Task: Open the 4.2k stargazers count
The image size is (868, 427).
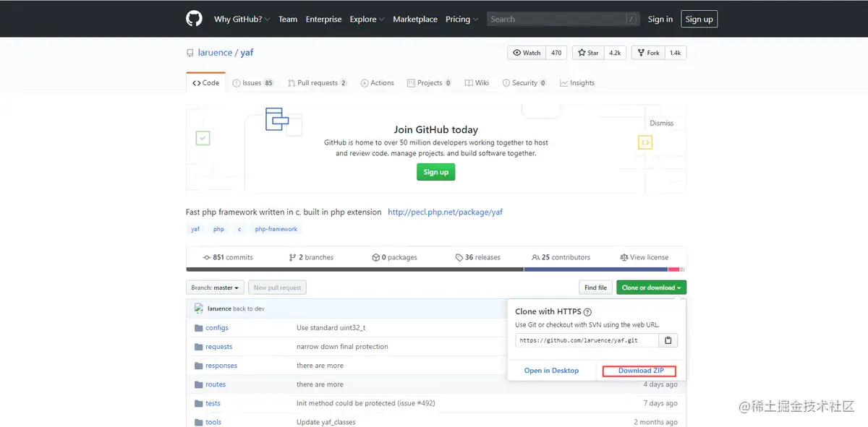Action: click(x=615, y=53)
